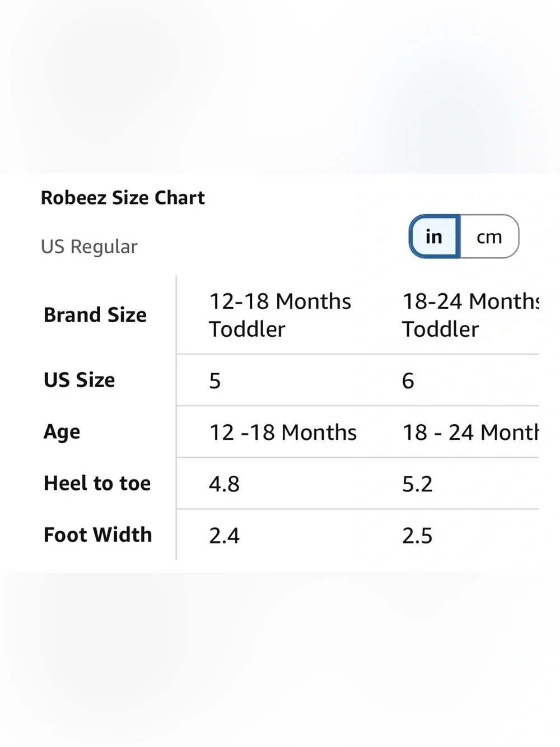The height and width of the screenshot is (747, 560).
Task: Click US size value '5'
Action: tap(215, 381)
